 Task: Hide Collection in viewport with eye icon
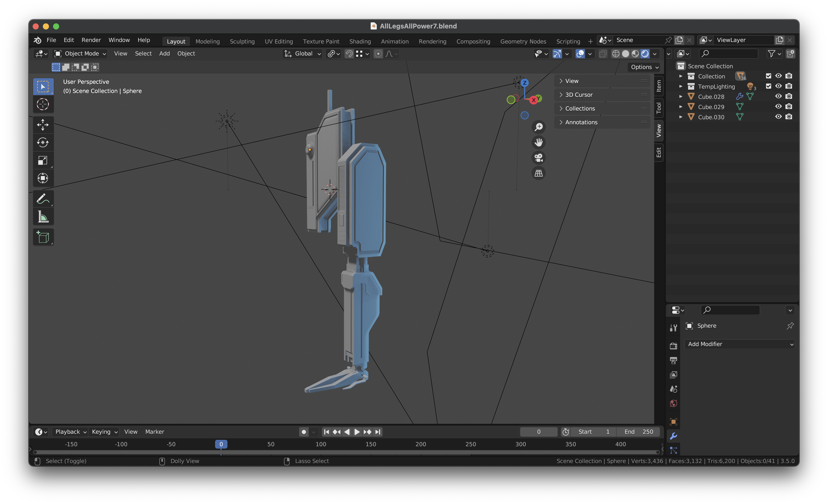tap(778, 76)
